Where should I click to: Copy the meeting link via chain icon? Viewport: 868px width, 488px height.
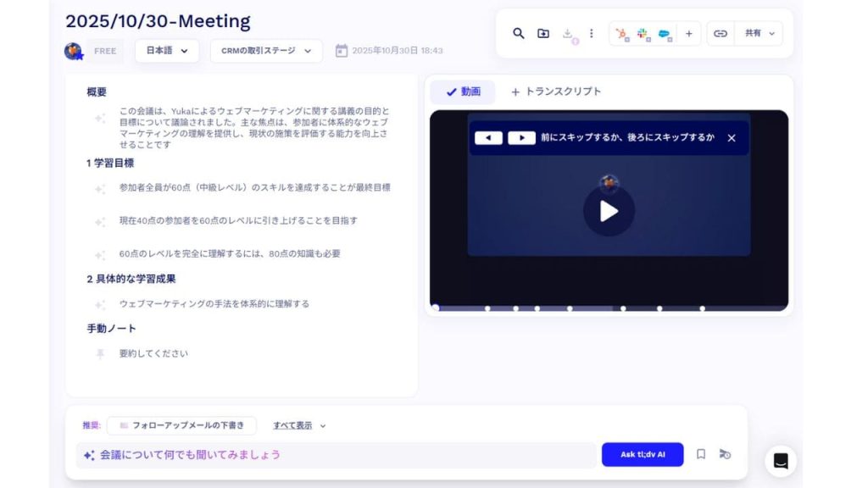point(721,34)
